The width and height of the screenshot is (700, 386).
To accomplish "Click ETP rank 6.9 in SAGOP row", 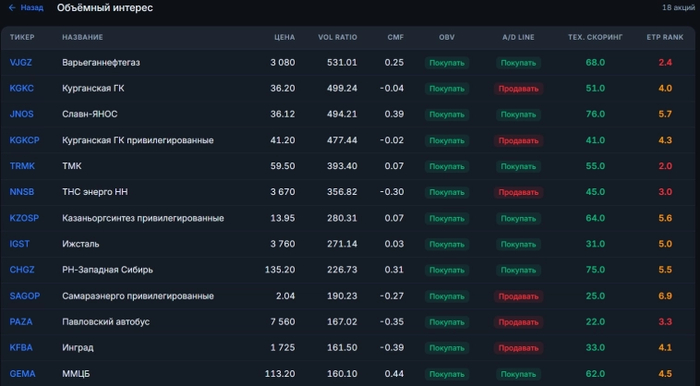I will click(665, 296).
